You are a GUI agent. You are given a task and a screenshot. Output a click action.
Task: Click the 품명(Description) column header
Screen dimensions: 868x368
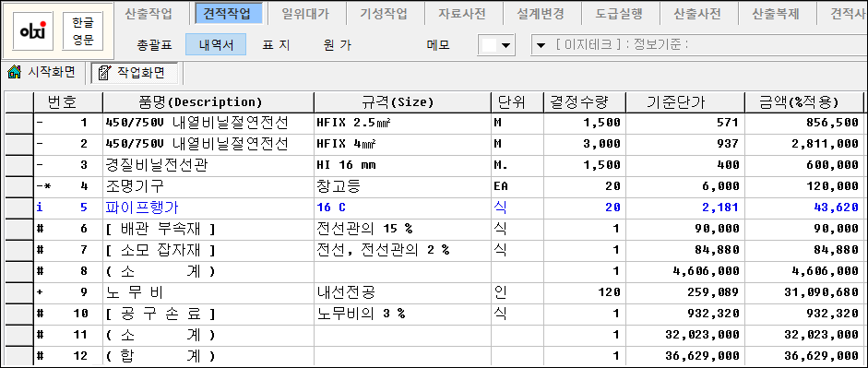point(208,101)
